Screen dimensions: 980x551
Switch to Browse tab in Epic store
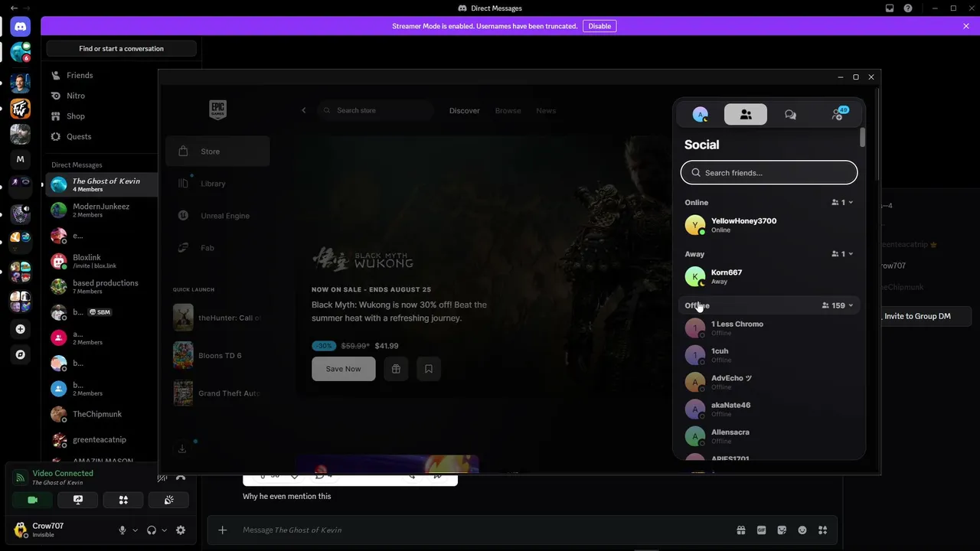508,111
